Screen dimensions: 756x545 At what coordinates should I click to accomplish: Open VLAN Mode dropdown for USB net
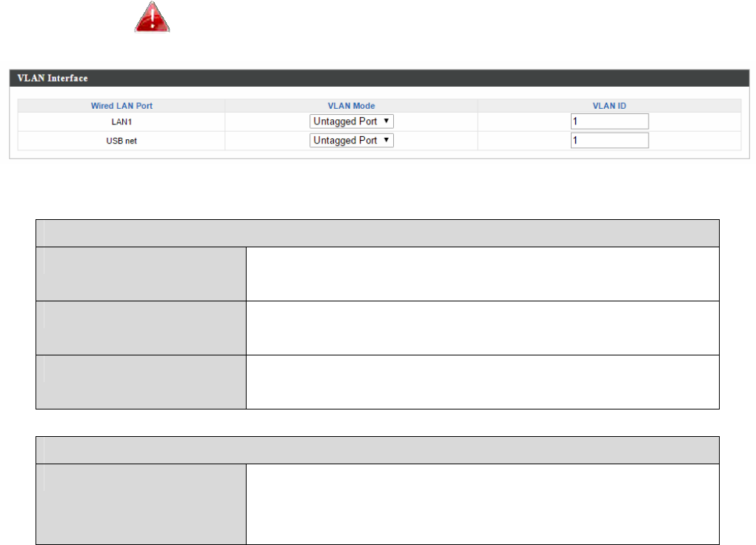352,141
